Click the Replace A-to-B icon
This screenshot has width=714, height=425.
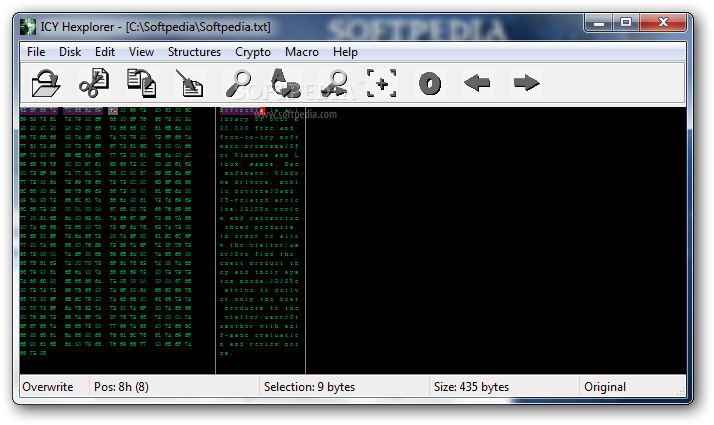pos(286,83)
